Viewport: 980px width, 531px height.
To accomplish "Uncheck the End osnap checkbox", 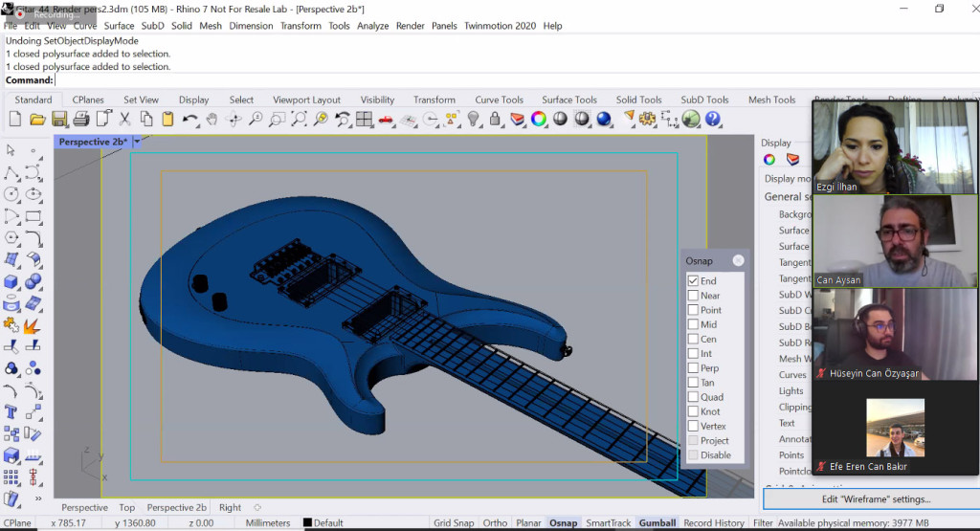I will coord(693,281).
